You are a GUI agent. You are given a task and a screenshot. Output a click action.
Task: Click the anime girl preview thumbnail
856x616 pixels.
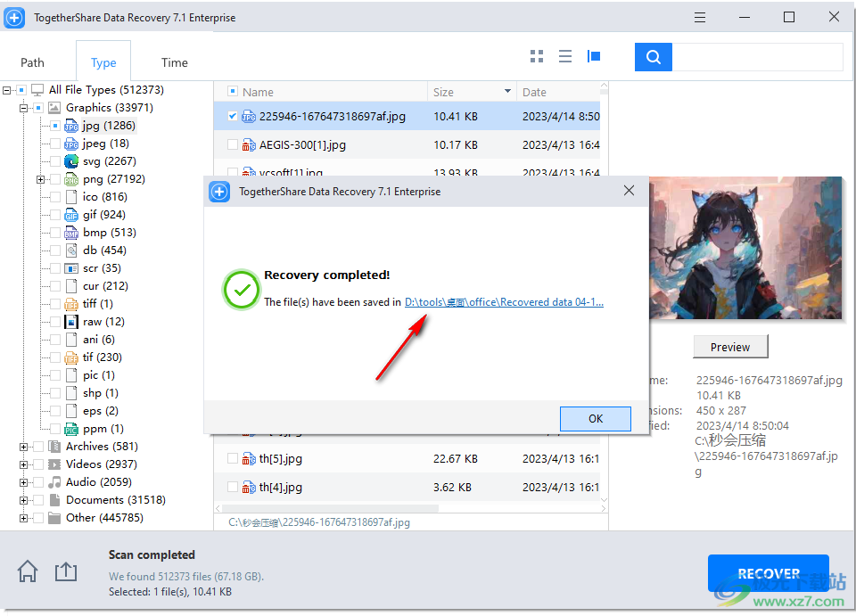(745, 248)
